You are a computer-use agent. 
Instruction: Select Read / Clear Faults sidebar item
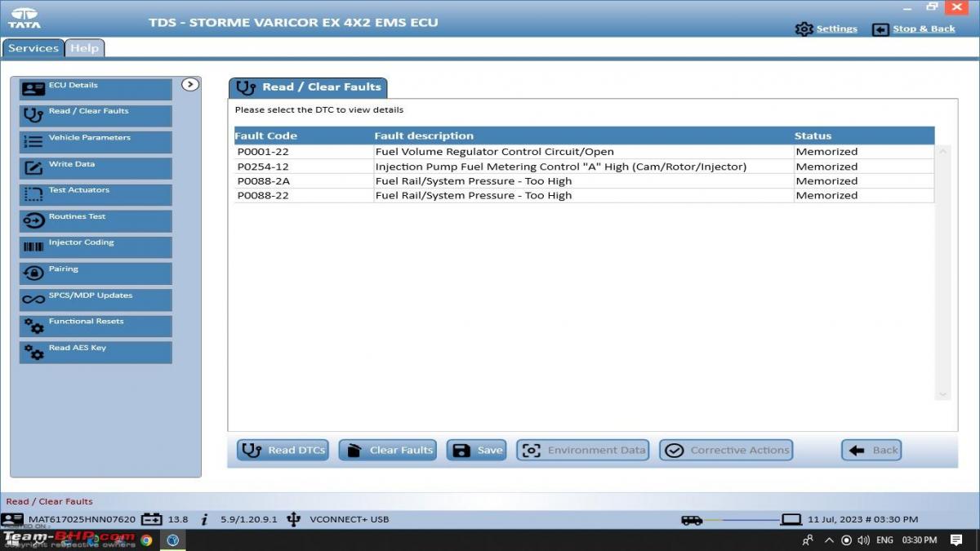click(96, 116)
